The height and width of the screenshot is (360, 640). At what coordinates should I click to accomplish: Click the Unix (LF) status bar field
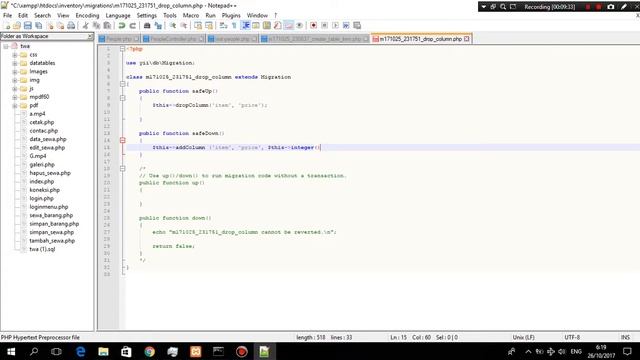524,338
